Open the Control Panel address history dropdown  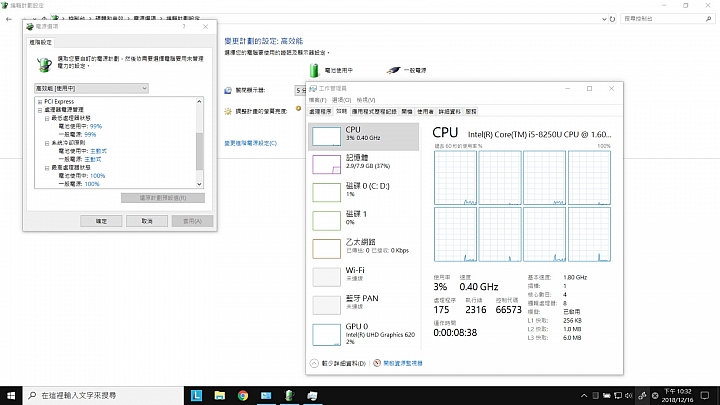[604, 19]
